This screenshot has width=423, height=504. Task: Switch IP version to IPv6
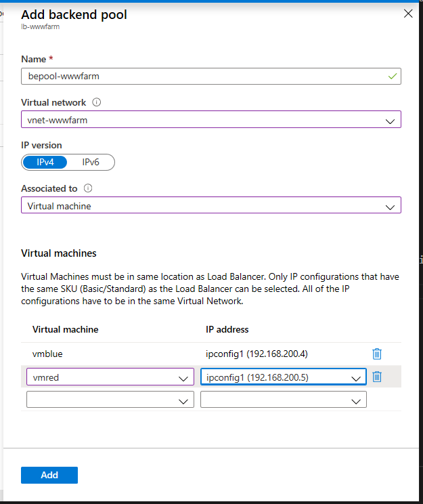pyautogui.click(x=91, y=162)
